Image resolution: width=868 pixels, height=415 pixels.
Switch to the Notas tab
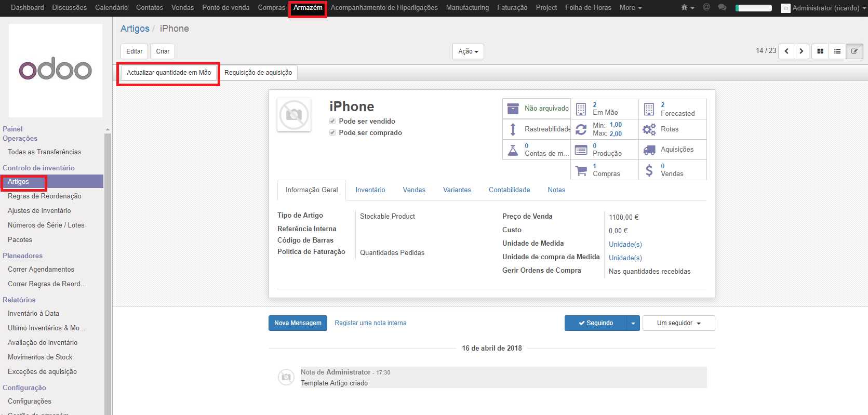(556, 190)
